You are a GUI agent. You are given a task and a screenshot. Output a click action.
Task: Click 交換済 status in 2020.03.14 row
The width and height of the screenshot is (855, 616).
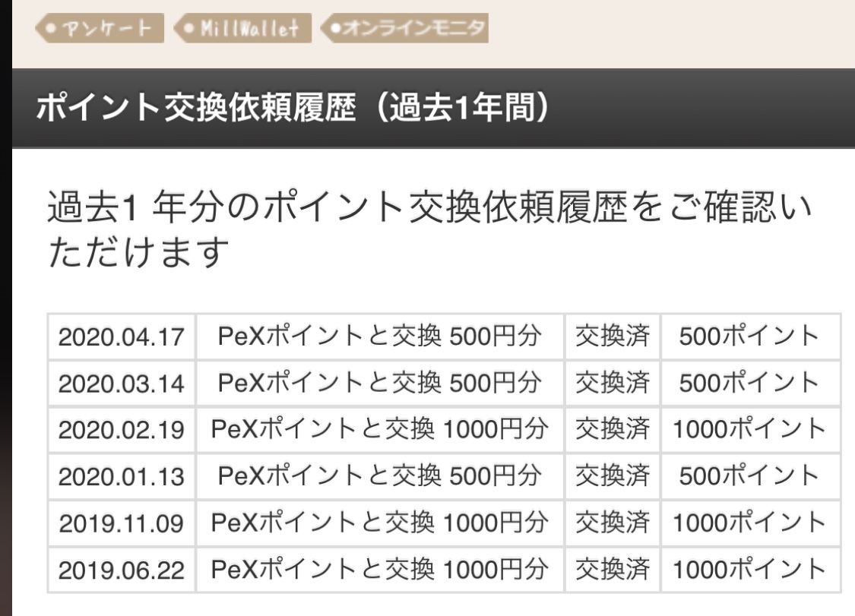point(613,384)
